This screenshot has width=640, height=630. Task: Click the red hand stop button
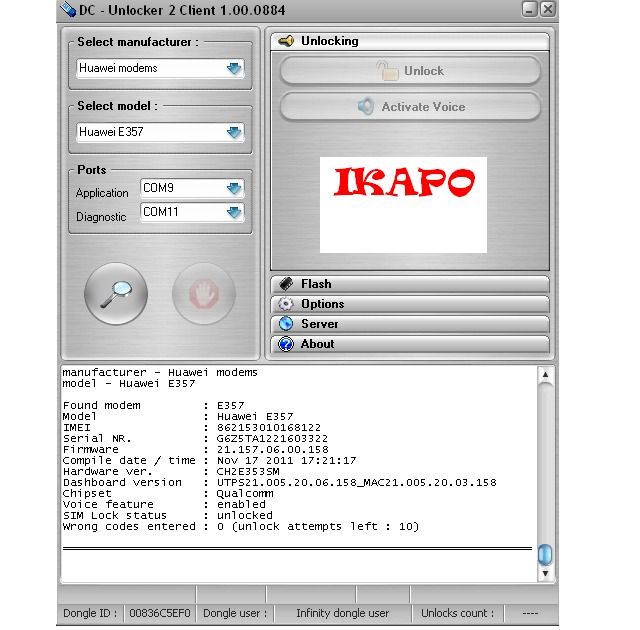tap(204, 294)
